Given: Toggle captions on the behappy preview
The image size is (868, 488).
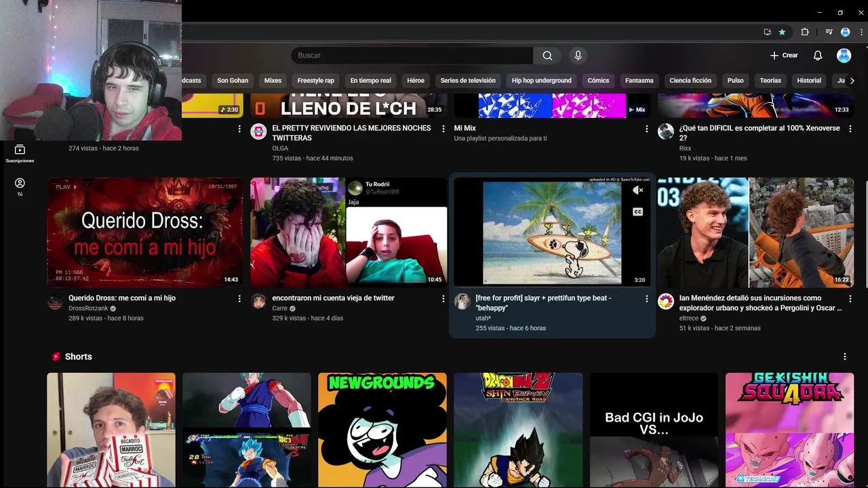Looking at the screenshot, I should coord(637,211).
